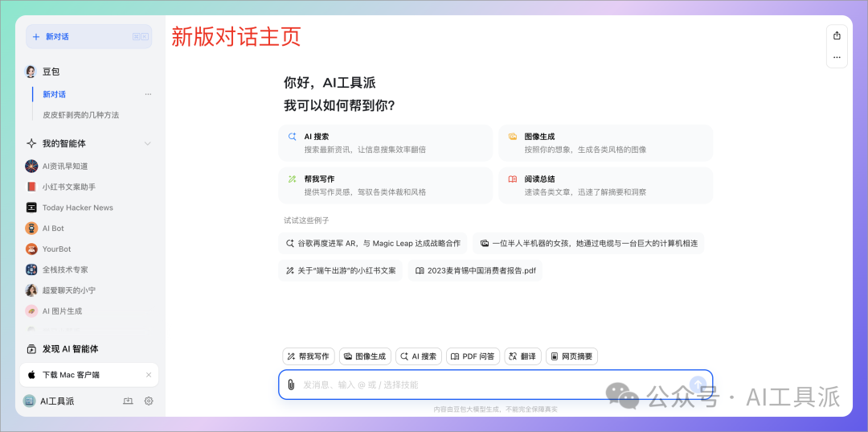Viewport: 868px width, 432px height.
Task: Click 帮我写作 skill chip above input
Action: pos(309,356)
